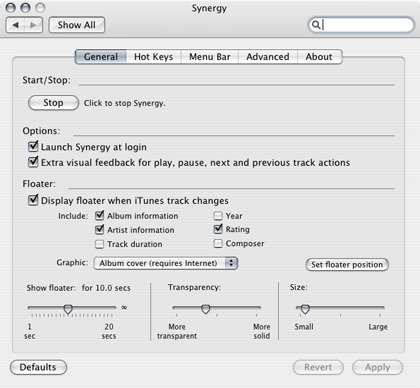Go back with the left arrow button
This screenshot has width=420, height=388.
pos(15,25)
